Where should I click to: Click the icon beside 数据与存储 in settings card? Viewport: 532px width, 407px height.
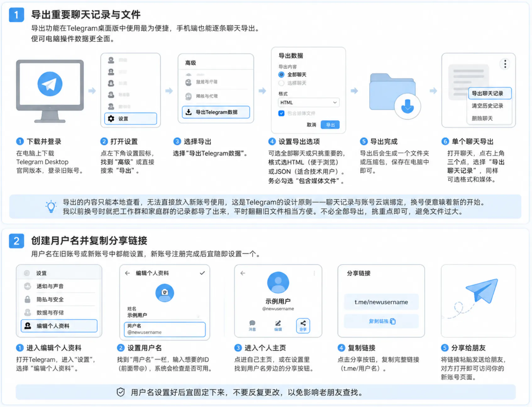pos(28,313)
